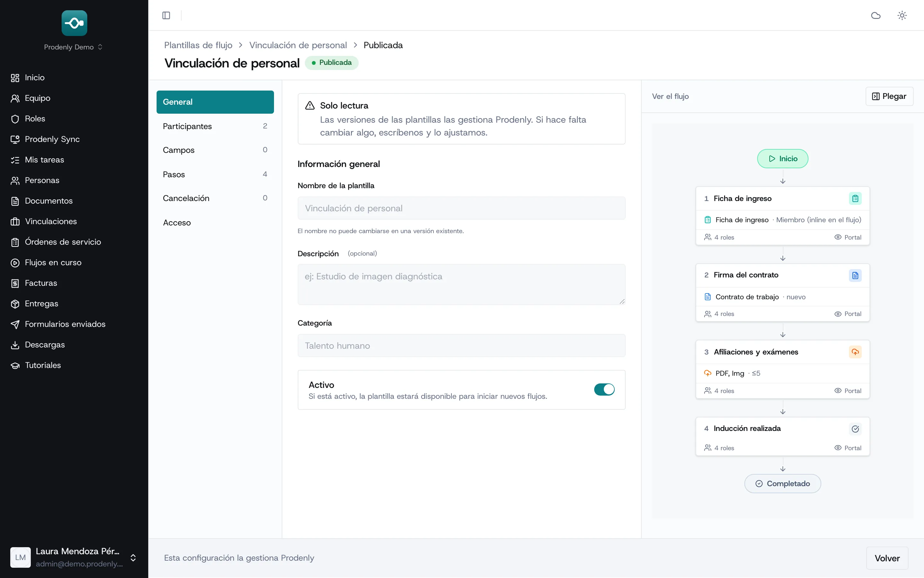Click the cloud sync icon
The height and width of the screenshot is (578, 924).
point(876,15)
